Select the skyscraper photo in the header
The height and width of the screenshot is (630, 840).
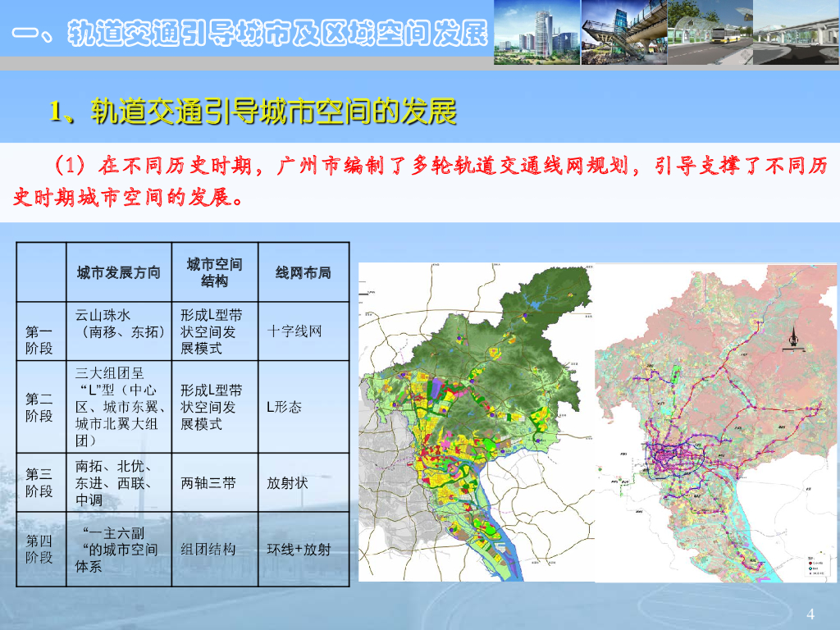pos(536,33)
